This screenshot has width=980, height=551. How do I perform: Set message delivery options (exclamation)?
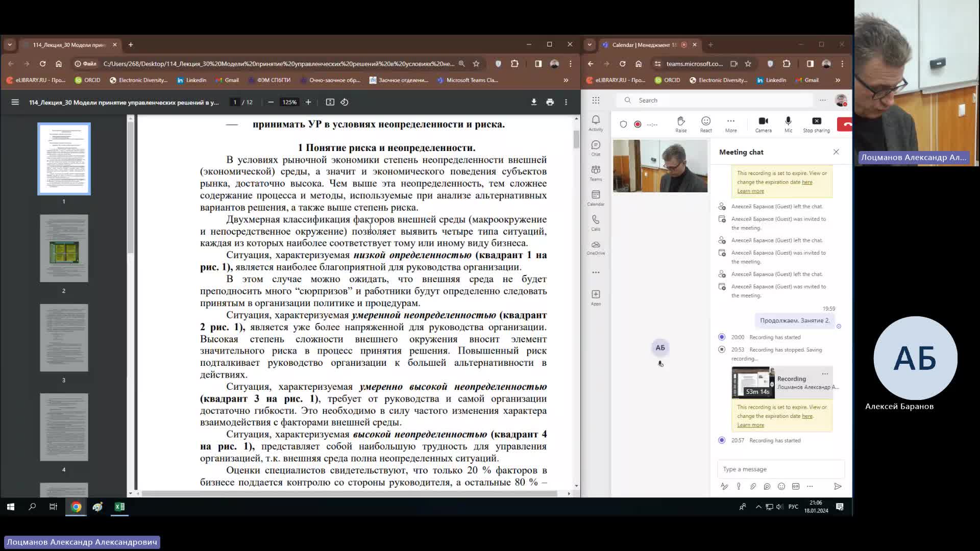click(x=739, y=486)
